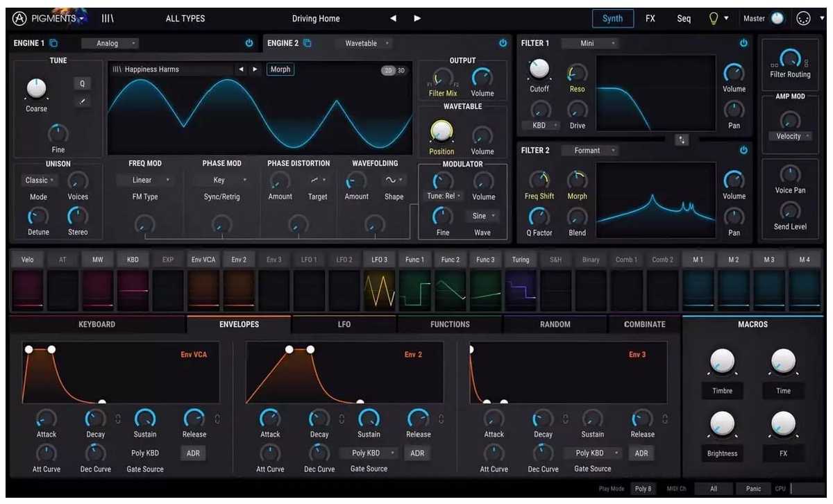The width and height of the screenshot is (833, 504).
Task: Toggle ADR mode for Env VCA
Action: [x=194, y=453]
